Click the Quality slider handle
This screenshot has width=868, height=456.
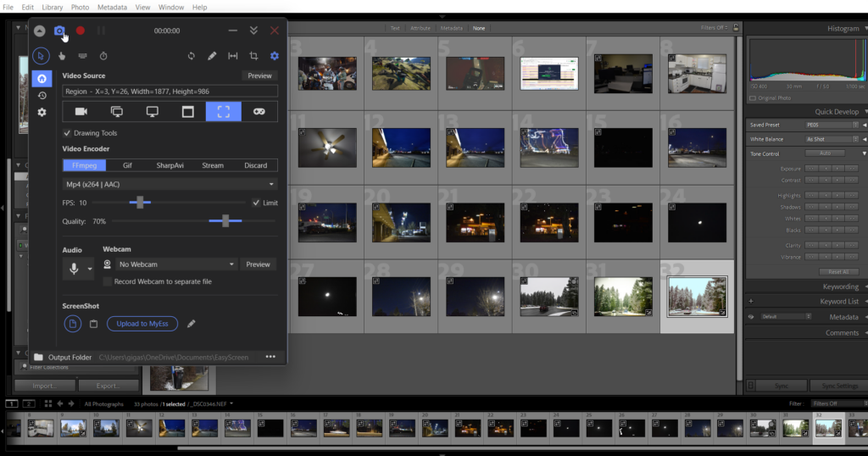[225, 221]
